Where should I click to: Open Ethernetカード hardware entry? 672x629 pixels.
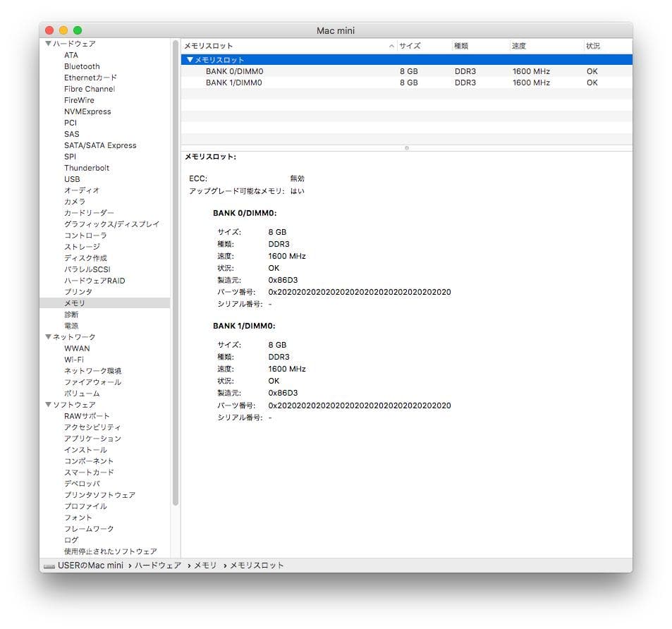(x=90, y=78)
